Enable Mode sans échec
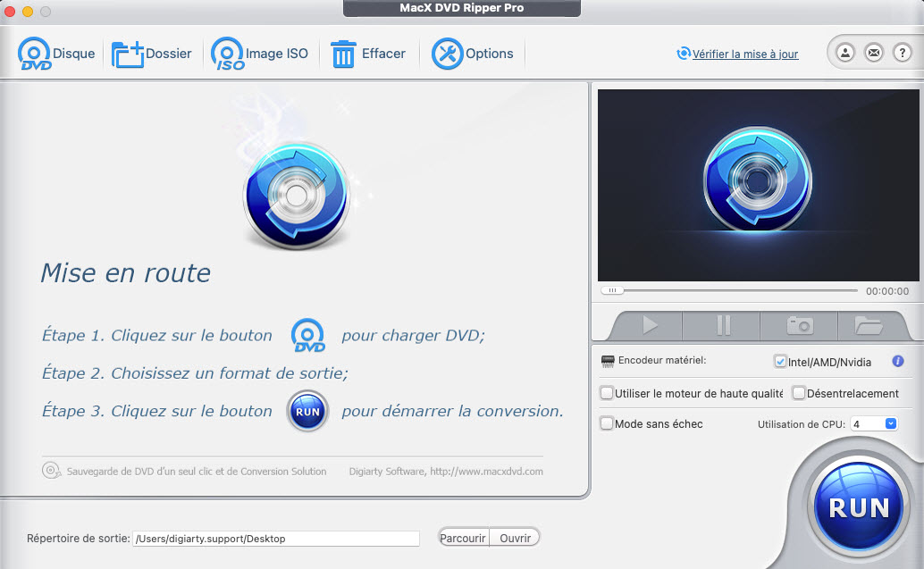The image size is (924, 569). coord(606,423)
